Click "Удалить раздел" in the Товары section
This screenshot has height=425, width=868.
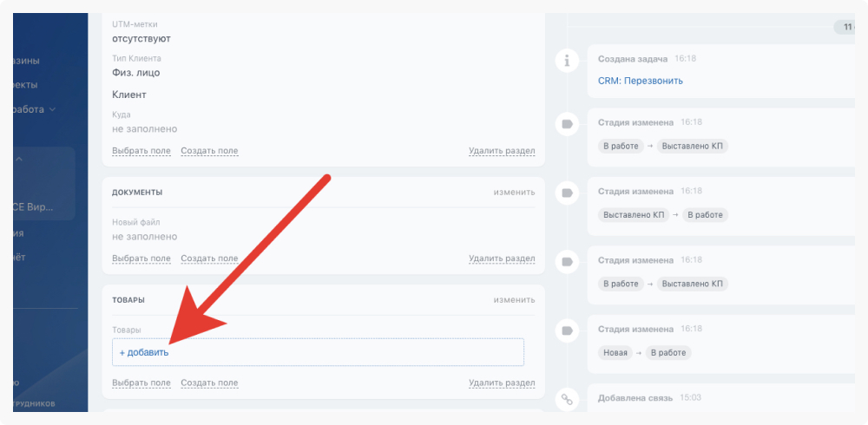click(502, 382)
